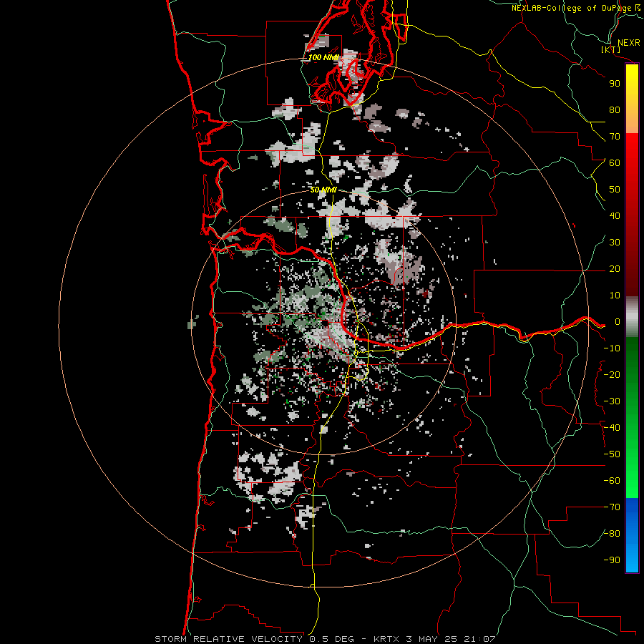Click the 0 value on velocity scale
This screenshot has width=644, height=644.
click(618, 322)
